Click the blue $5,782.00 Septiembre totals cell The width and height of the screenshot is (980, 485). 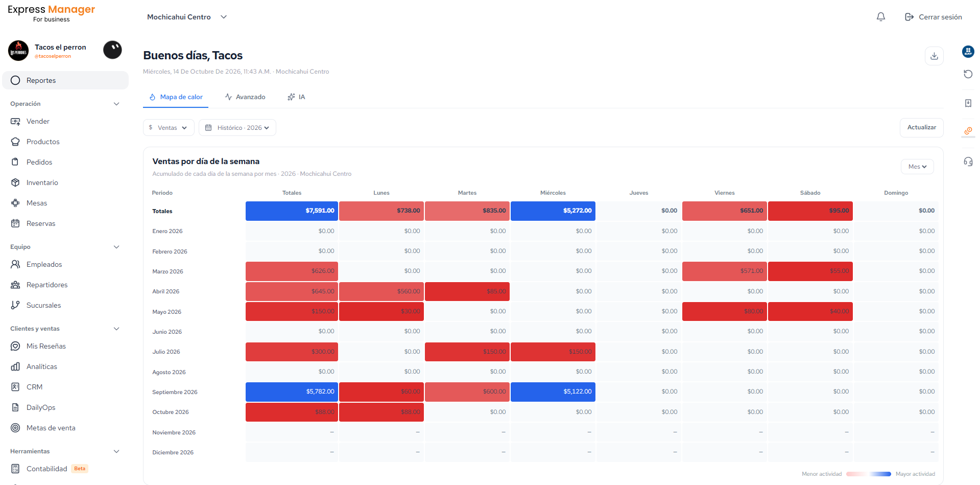pyautogui.click(x=292, y=392)
